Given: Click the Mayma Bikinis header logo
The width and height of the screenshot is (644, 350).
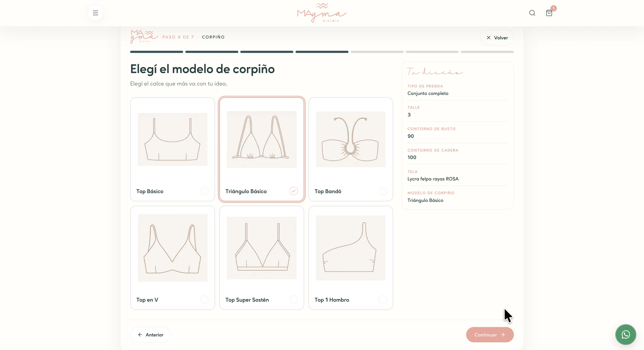Looking at the screenshot, I should coord(322,13).
